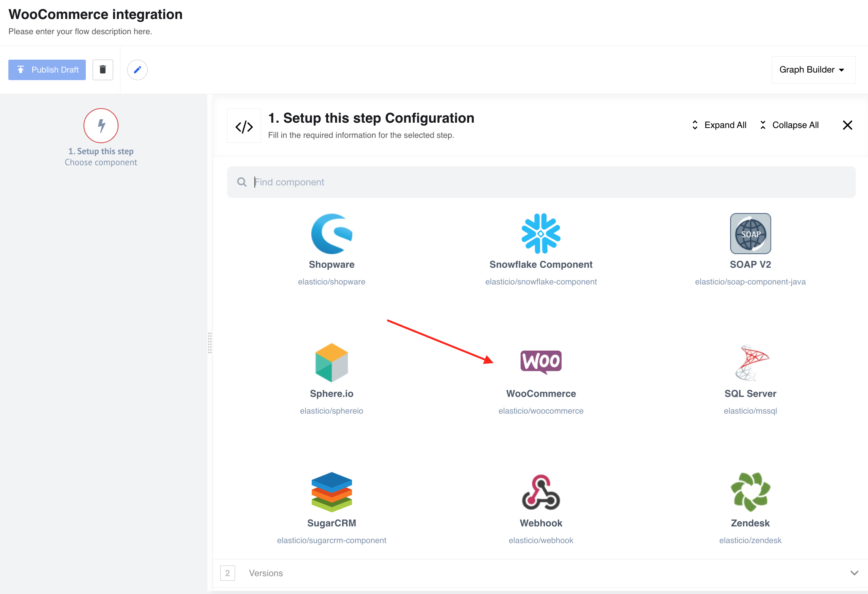Click the elasticio/soap-component-java text
868x594 pixels.
click(x=750, y=282)
